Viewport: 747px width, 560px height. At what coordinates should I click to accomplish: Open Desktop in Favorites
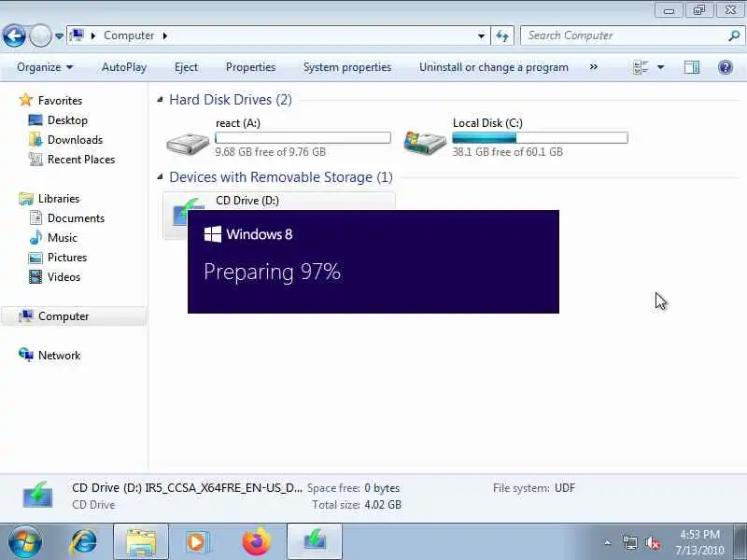[x=67, y=120]
